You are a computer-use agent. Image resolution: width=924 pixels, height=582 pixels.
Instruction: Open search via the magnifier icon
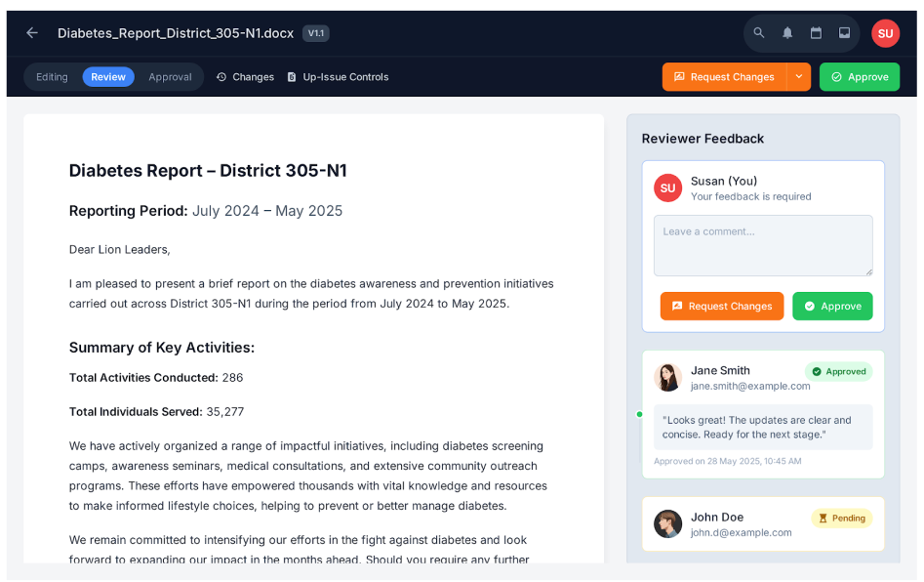tap(759, 33)
